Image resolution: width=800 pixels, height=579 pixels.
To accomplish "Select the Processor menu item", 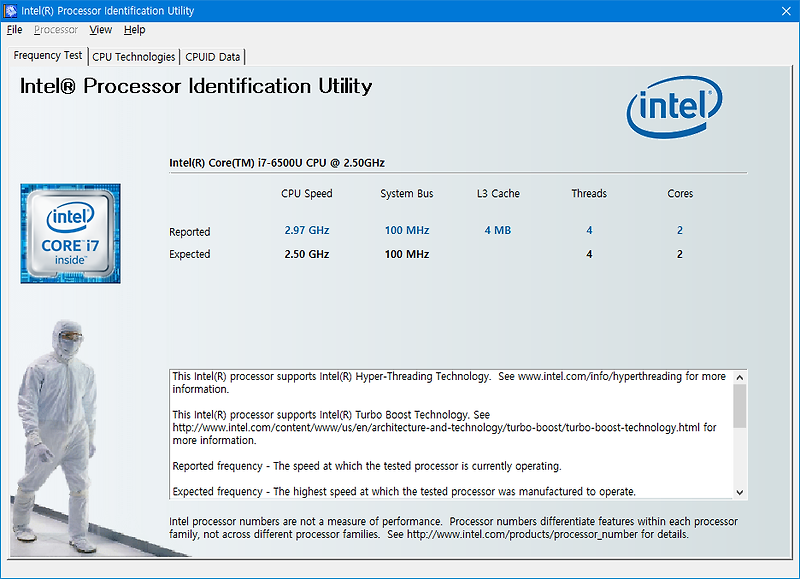I will [56, 30].
